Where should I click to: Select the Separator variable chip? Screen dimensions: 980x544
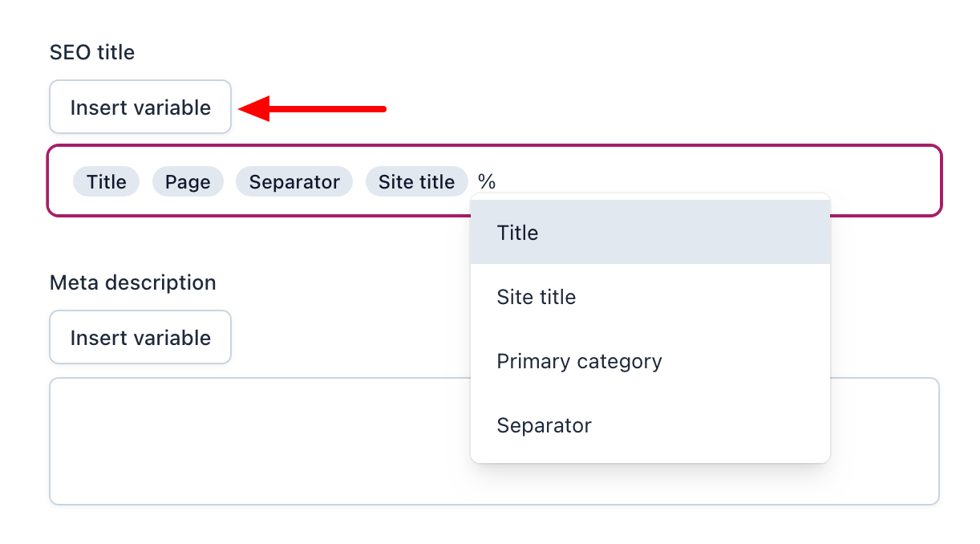[x=294, y=181]
